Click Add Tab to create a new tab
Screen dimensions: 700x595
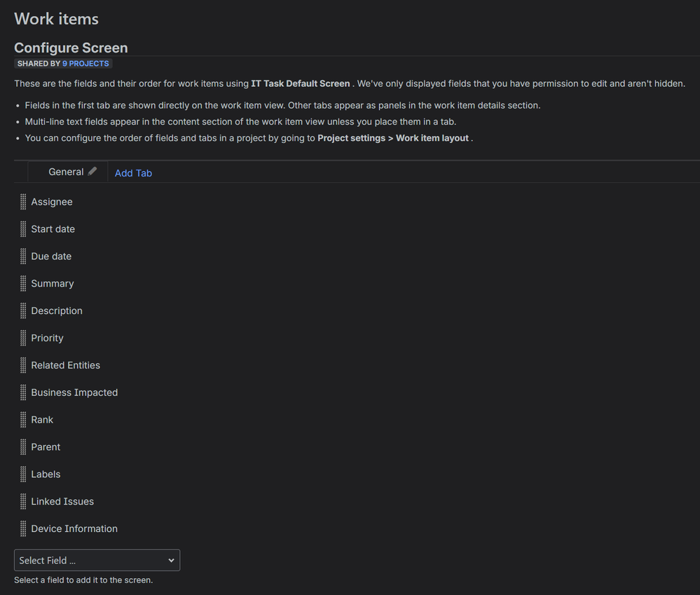click(x=133, y=172)
